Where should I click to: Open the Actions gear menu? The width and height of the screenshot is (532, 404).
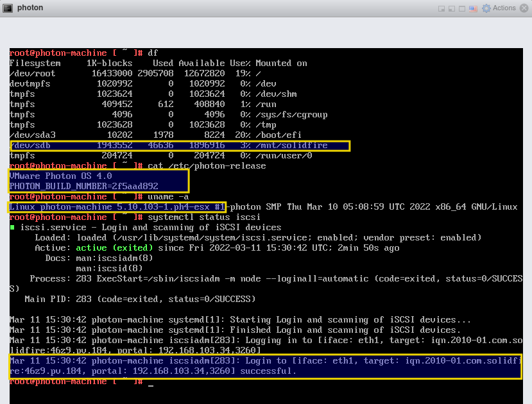[499, 8]
